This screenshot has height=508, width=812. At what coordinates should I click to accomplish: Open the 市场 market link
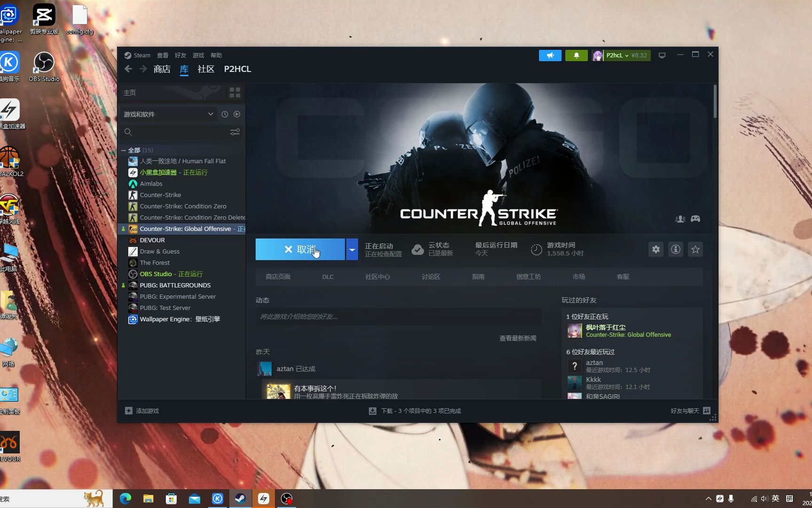[579, 277]
